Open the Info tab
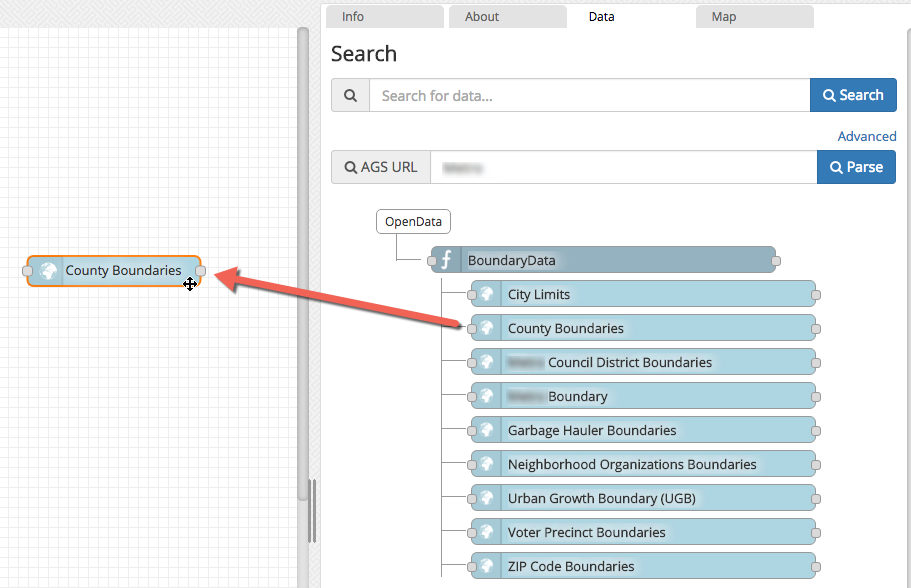The height and width of the screenshot is (588, 911). (x=353, y=17)
